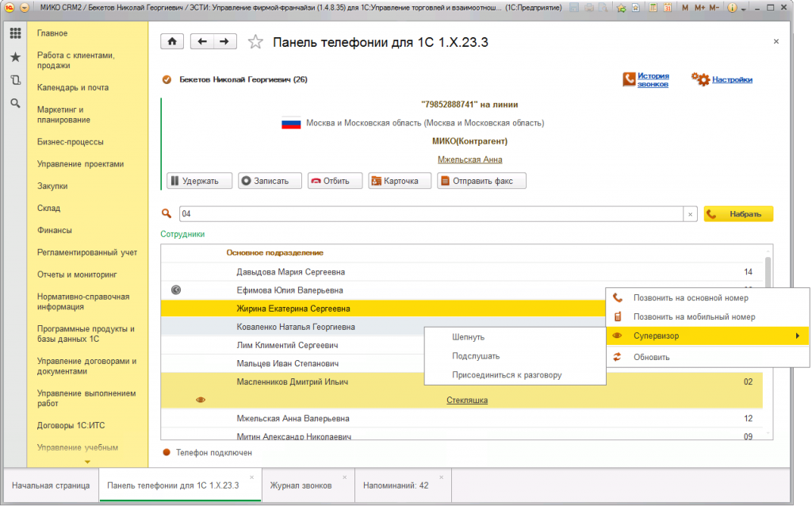This screenshot has height=506, width=812.
Task: Switch to the Журнал звонков tab
Action: (301, 485)
